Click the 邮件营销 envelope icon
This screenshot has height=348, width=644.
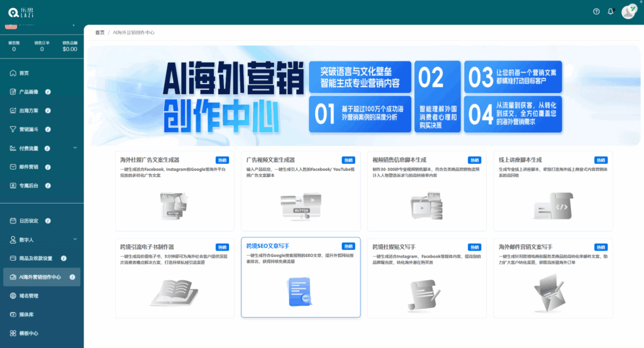[x=13, y=167]
